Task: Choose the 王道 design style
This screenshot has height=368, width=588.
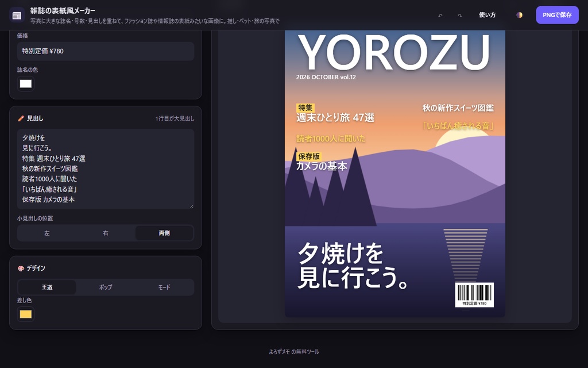Action: (x=47, y=287)
